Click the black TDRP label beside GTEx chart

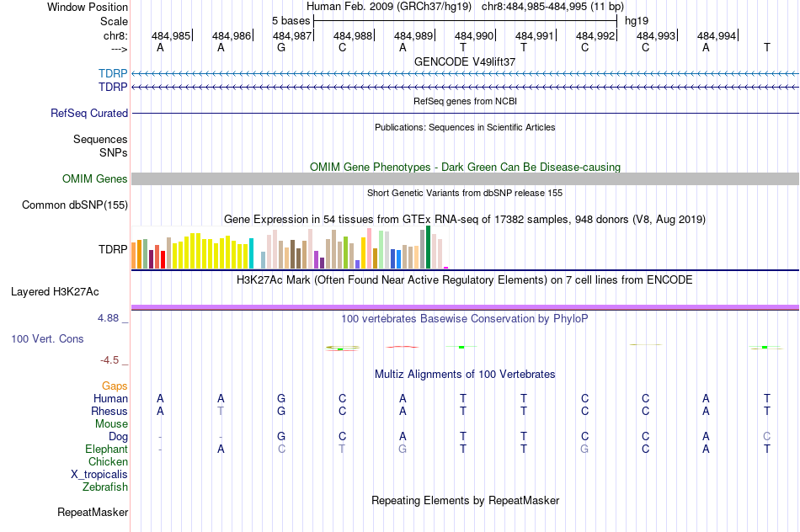[x=113, y=249]
